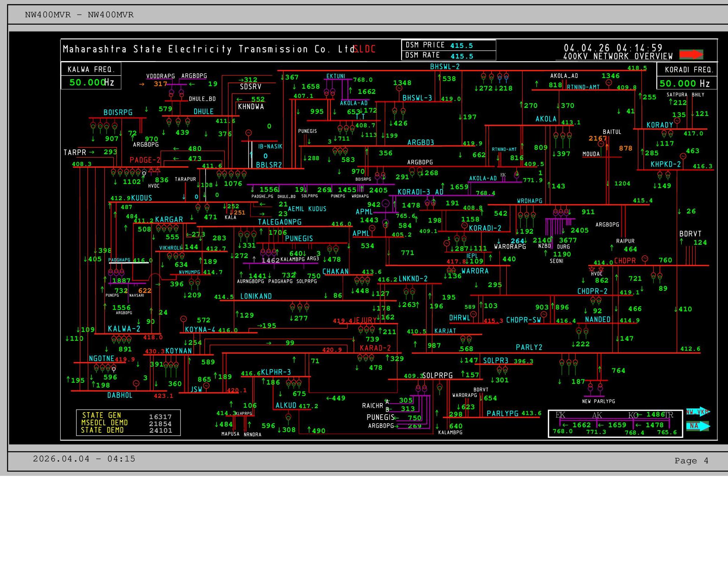Image resolution: width=728 pixels, height=563 pixels.
Task: Click the generator symbol next to the CHDPR label
Action: coord(645,259)
